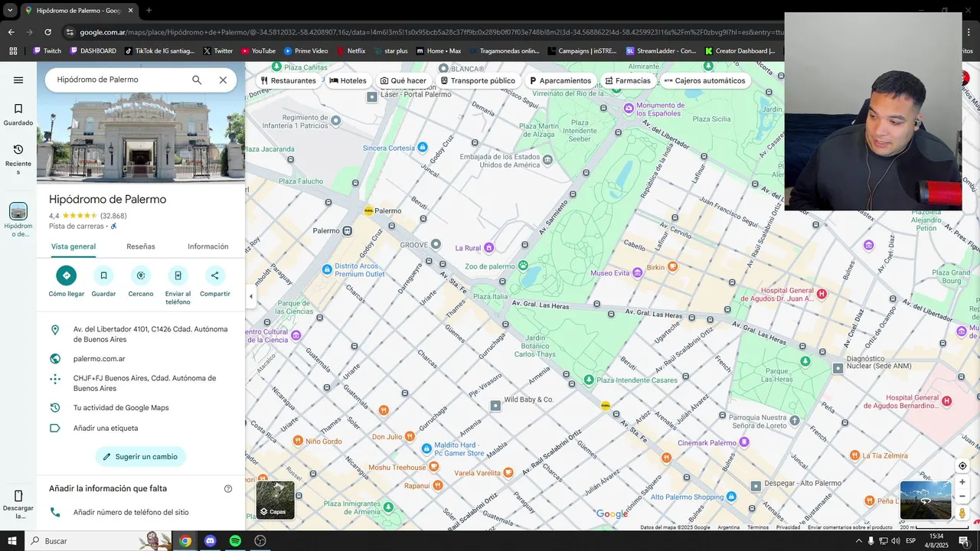Click the CHJF+FJ plus code row

141,383
